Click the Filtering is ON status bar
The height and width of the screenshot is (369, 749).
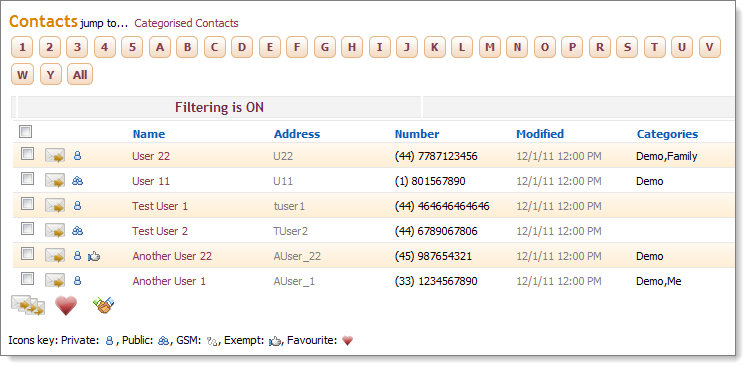tap(219, 107)
